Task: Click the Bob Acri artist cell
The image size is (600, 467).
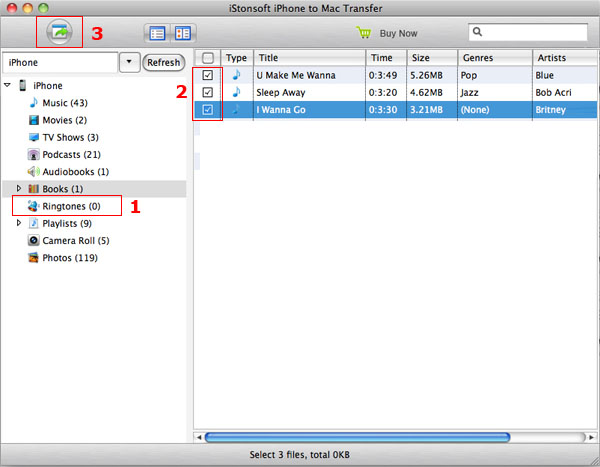Action: (553, 93)
